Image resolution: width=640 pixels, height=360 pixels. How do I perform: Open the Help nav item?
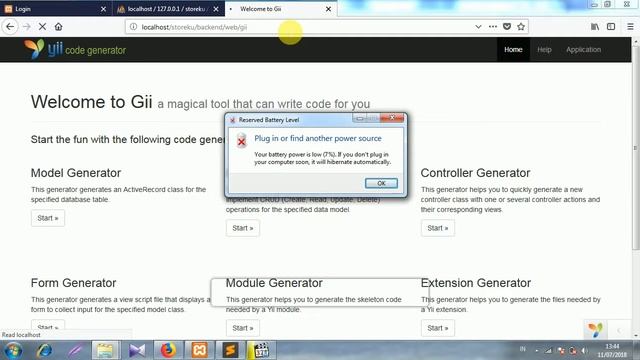(544, 49)
